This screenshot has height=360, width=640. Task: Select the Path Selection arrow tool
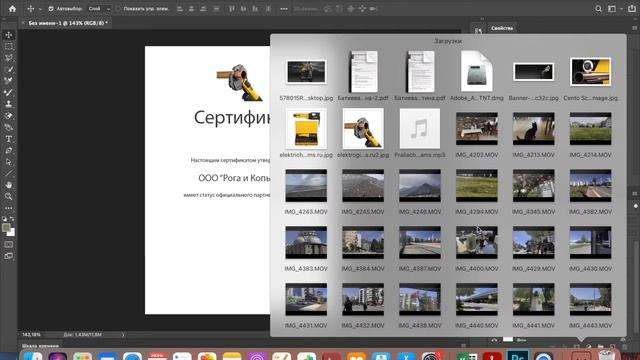coord(9,162)
